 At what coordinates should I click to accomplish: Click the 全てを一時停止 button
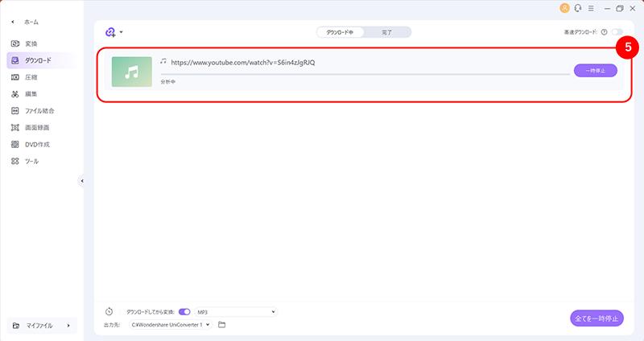597,318
